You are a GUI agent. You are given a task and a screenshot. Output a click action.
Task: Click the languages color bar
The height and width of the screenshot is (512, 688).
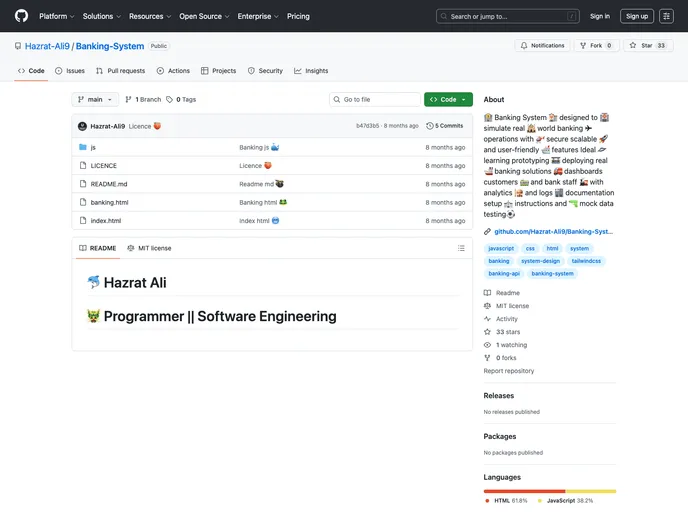[x=549, y=491]
